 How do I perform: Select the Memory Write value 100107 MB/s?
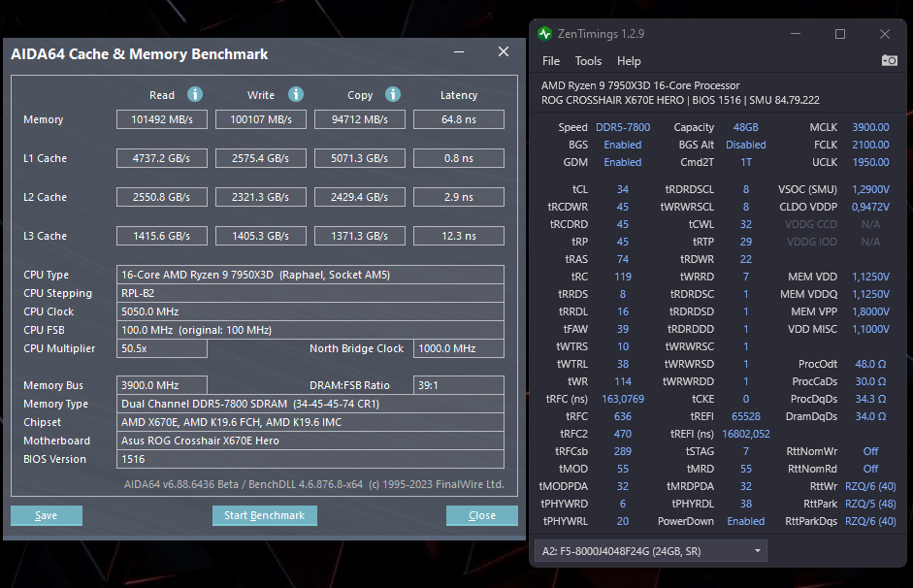pyautogui.click(x=261, y=119)
